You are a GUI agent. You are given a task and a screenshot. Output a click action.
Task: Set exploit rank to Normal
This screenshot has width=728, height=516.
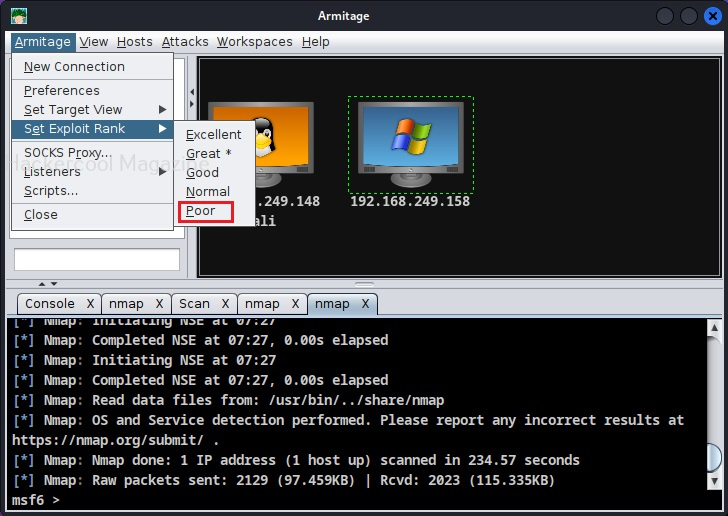(214, 192)
